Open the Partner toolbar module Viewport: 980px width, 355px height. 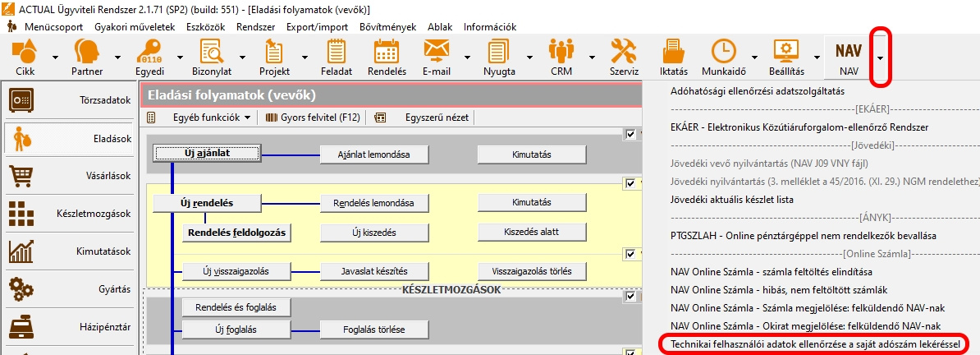(87, 57)
